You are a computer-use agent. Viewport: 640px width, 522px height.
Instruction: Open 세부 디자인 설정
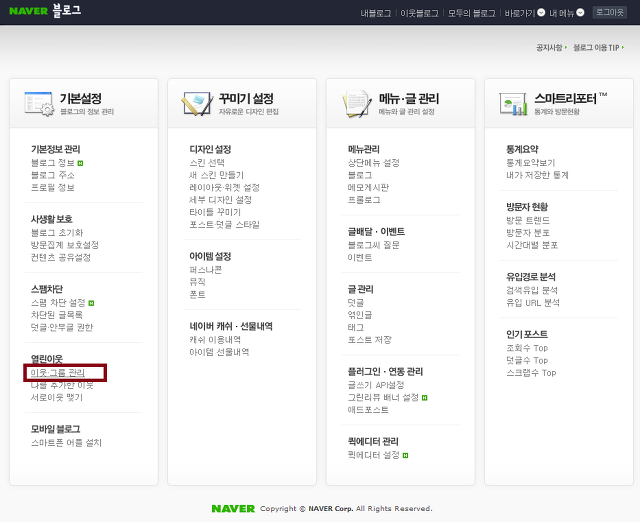(220, 200)
